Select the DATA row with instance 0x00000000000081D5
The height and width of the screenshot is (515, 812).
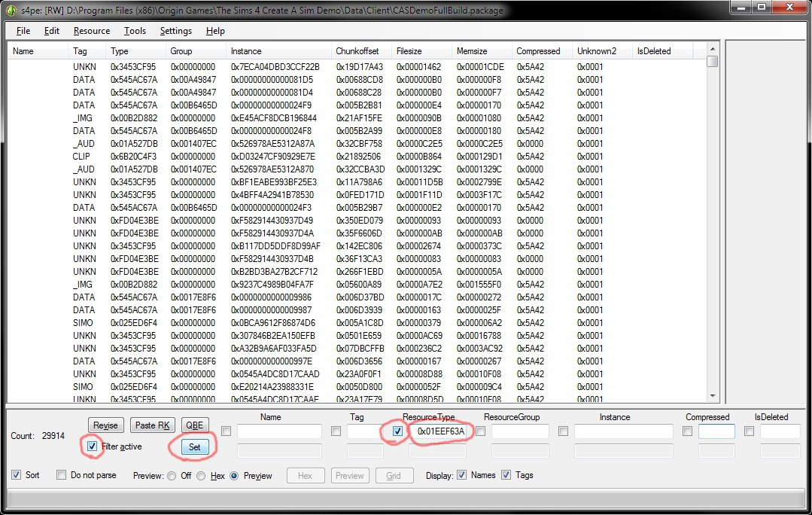[x=357, y=80]
